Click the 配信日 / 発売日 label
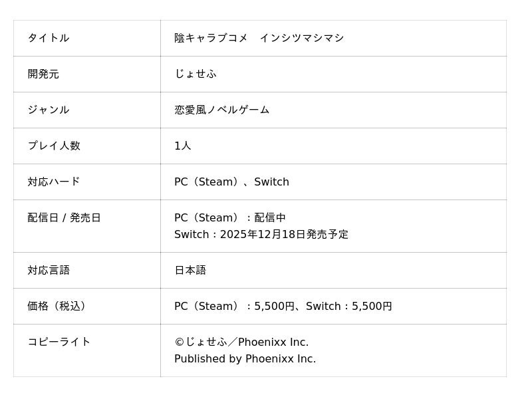This screenshot has height=397, width=532. click(64, 217)
